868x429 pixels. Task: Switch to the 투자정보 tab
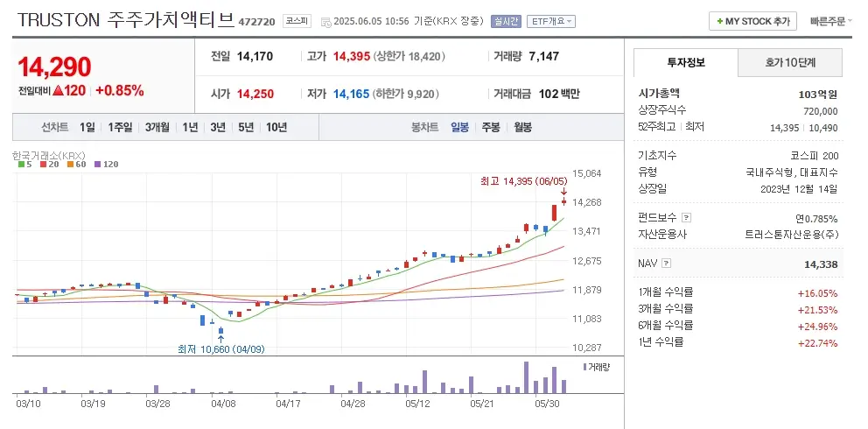[685, 63]
